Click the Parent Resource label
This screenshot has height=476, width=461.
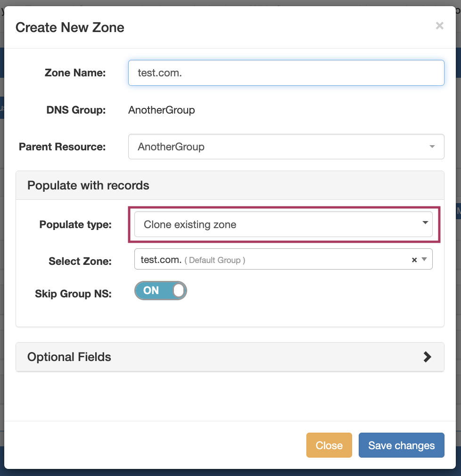[62, 147]
